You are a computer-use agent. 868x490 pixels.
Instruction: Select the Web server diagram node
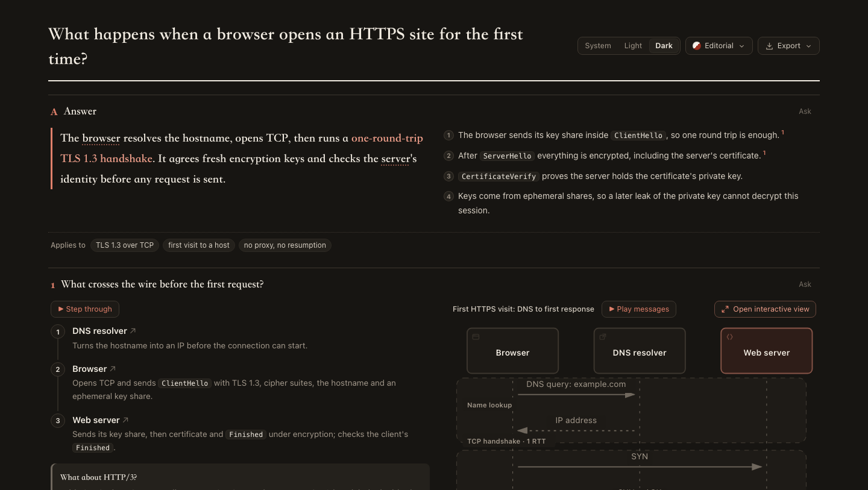767,351
